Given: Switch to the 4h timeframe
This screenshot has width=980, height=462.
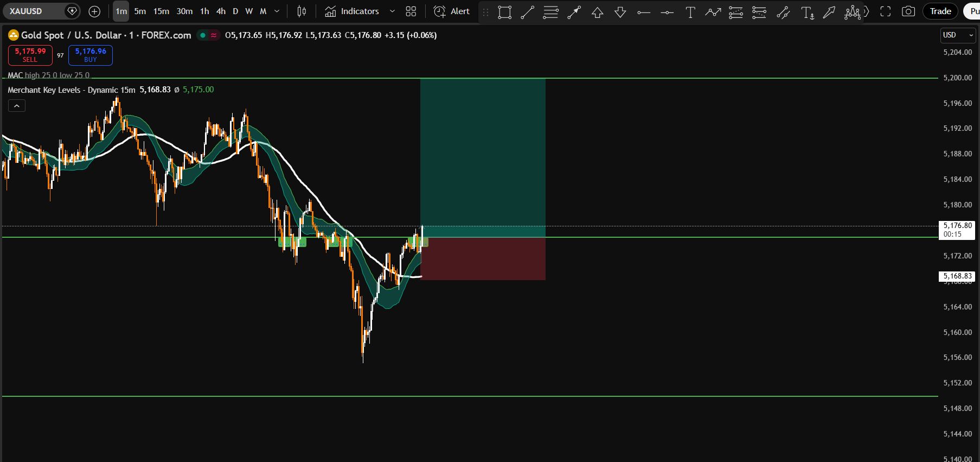Looking at the screenshot, I should click(221, 11).
